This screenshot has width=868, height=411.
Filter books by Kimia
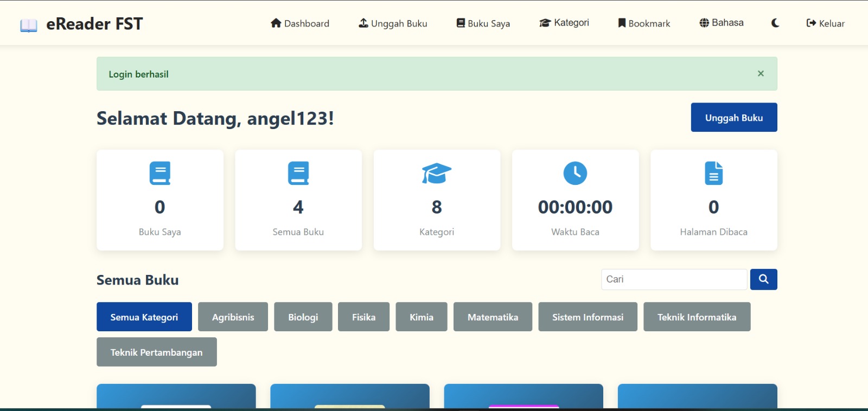coord(422,317)
